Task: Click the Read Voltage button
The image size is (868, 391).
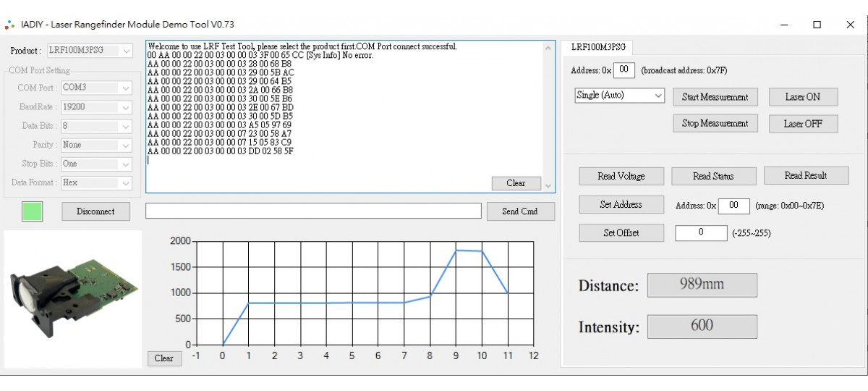Action: [621, 176]
